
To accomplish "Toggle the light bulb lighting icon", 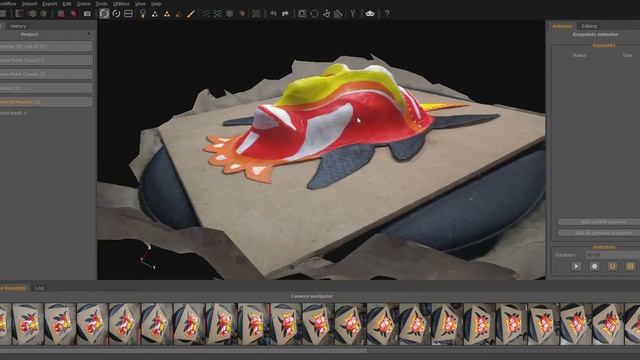I will [142, 13].
